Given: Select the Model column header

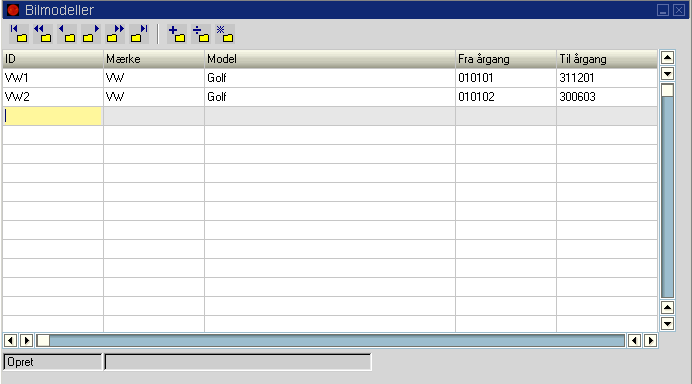Looking at the screenshot, I should tap(330, 59).
